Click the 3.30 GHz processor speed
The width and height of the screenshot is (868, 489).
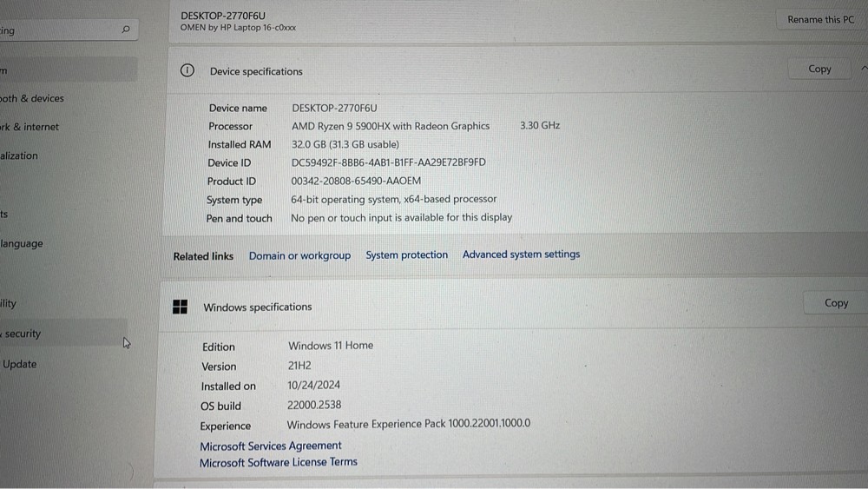tap(540, 126)
